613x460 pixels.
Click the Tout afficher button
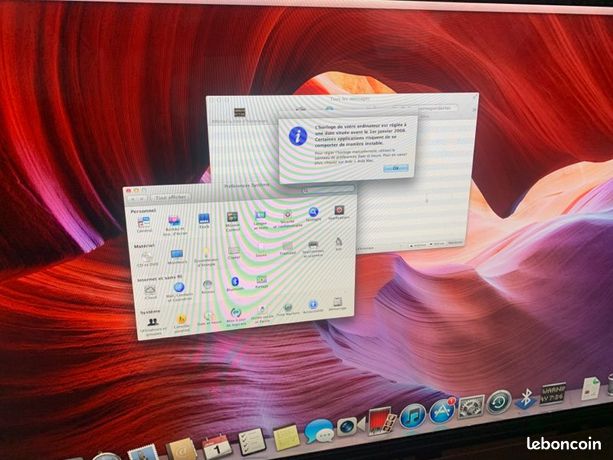tap(171, 198)
